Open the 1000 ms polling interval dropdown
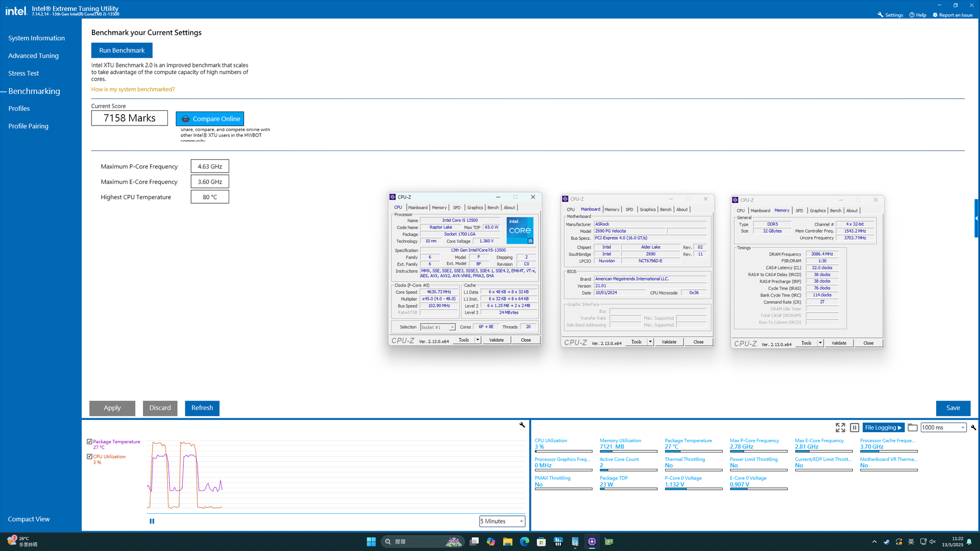This screenshot has width=980, height=551. tap(943, 428)
